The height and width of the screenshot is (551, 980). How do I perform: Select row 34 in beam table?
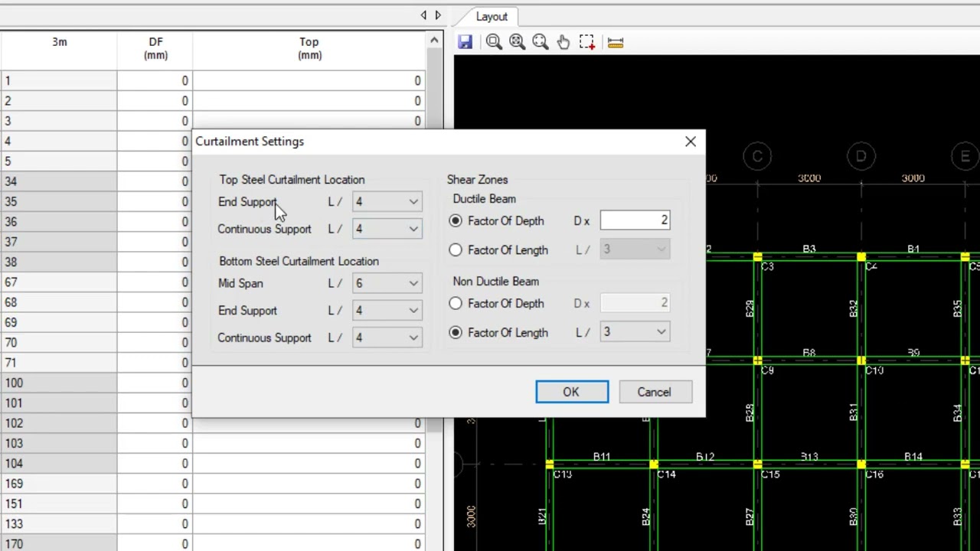click(x=58, y=181)
